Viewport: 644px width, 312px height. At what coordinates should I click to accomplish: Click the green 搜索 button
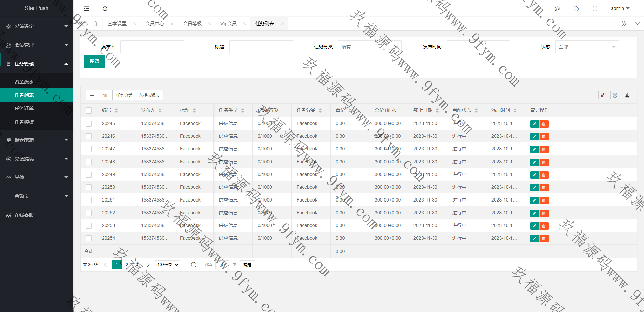pyautogui.click(x=94, y=61)
